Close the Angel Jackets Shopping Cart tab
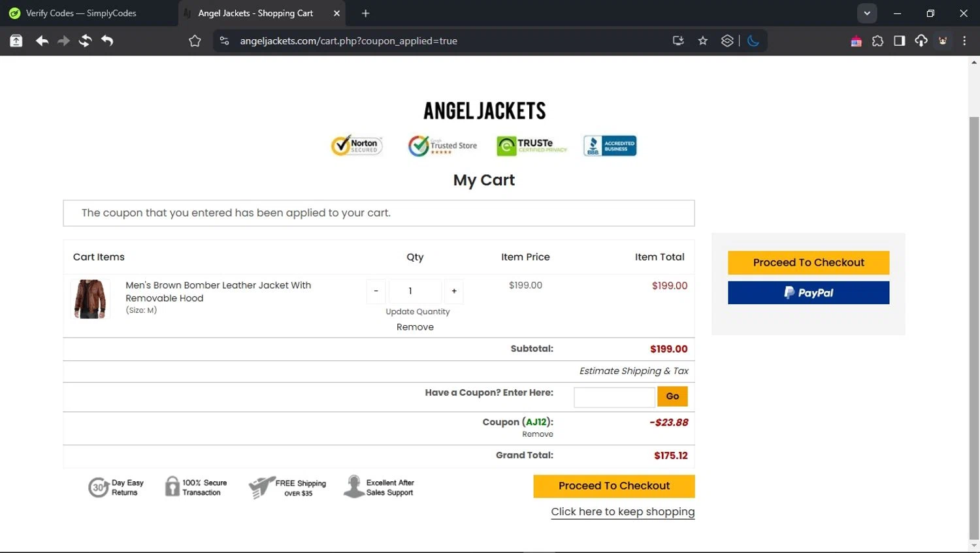The width and height of the screenshot is (980, 553). (336, 13)
